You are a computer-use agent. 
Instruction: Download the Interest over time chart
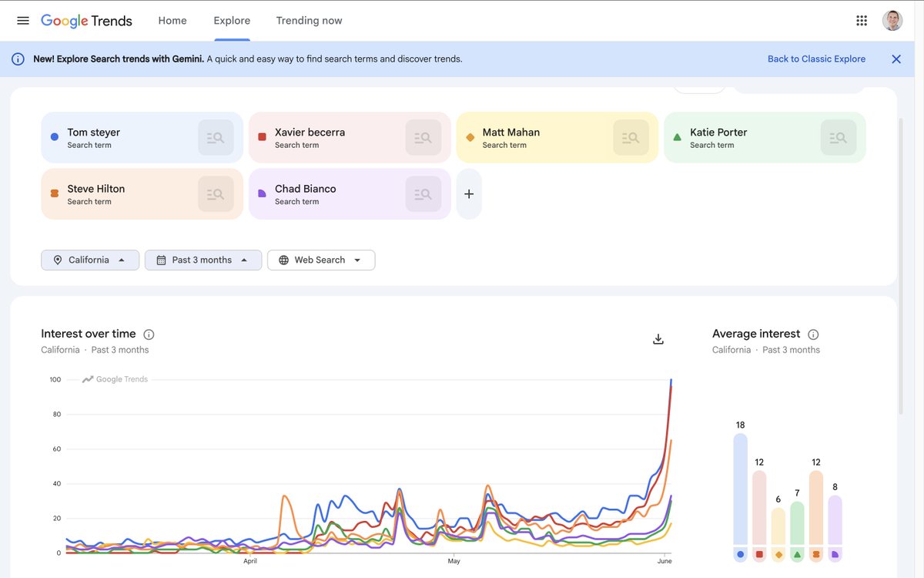click(x=658, y=339)
